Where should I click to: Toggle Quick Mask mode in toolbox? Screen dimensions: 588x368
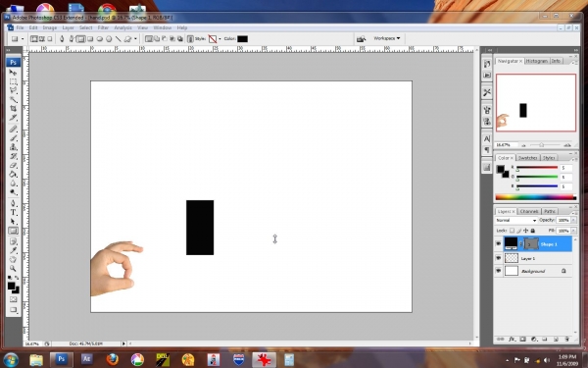(x=13, y=299)
